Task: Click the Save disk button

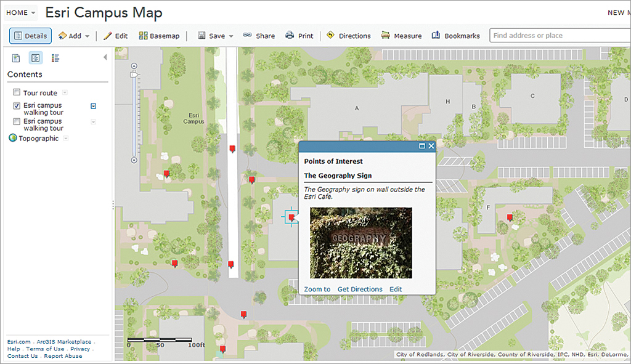Action: tap(212, 36)
